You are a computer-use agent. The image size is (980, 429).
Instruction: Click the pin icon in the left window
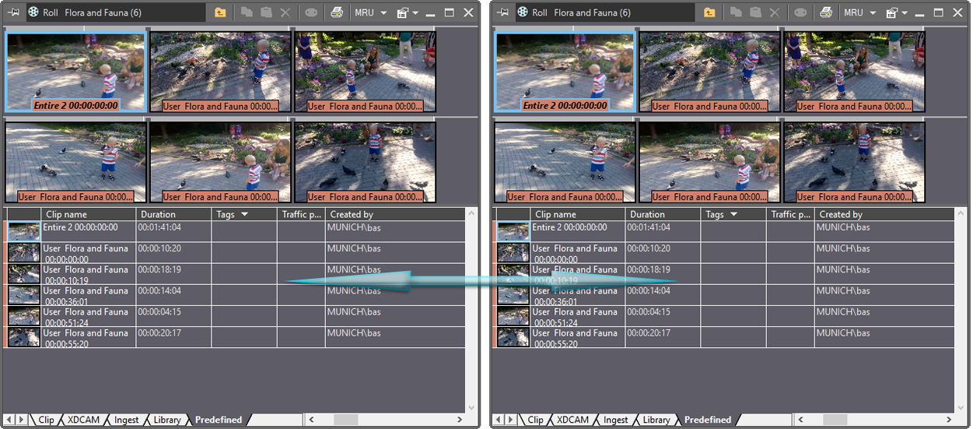point(14,12)
